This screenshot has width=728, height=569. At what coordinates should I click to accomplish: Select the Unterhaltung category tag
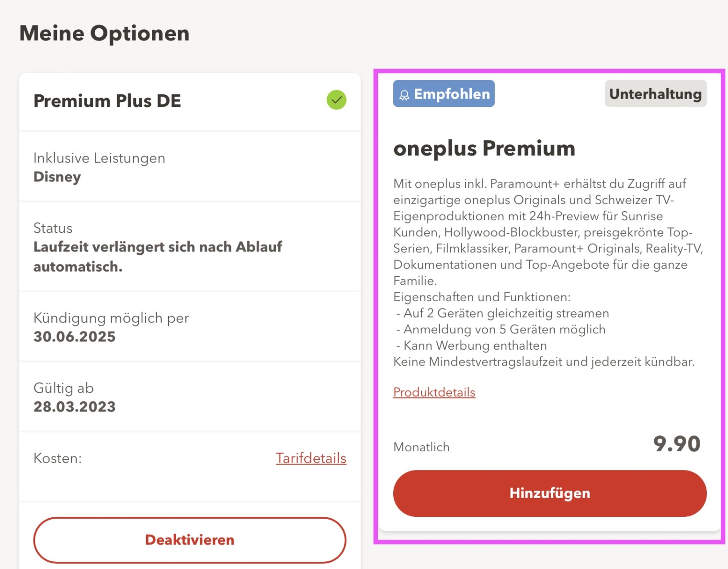(655, 94)
